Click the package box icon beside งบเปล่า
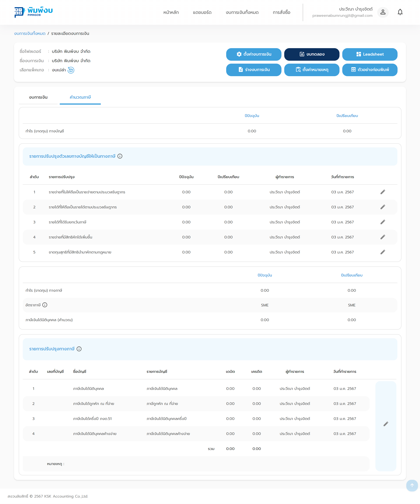Screen dimensions: 420x504 71,70
